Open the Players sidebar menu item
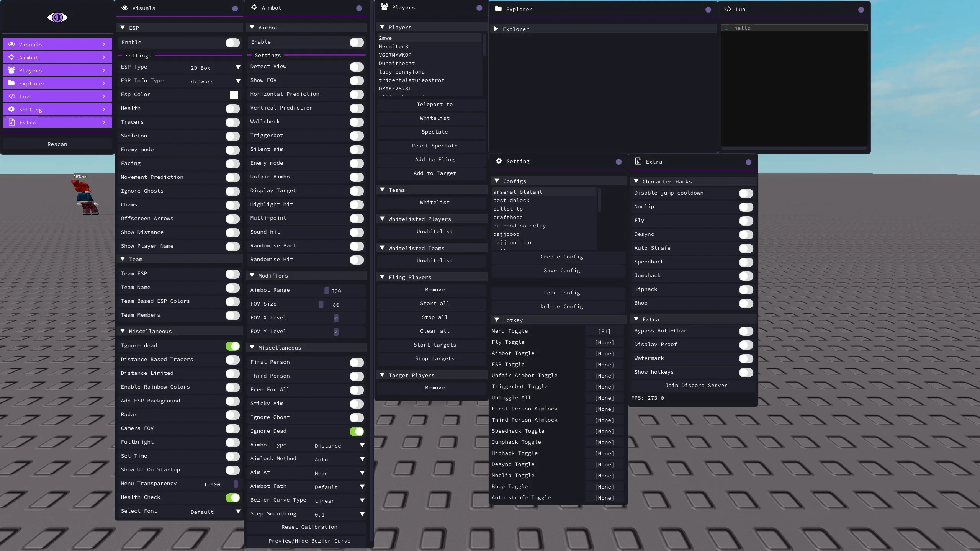Viewport: 980px width, 551px height. click(57, 70)
